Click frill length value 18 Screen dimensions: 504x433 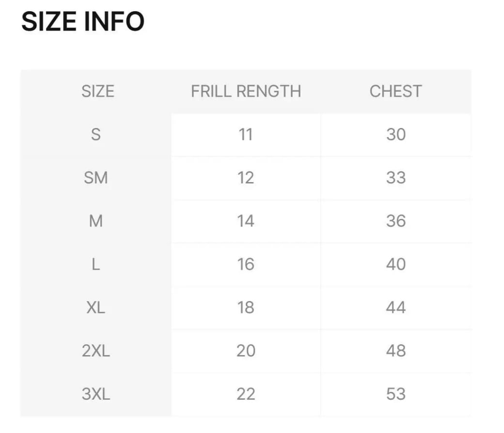(246, 308)
